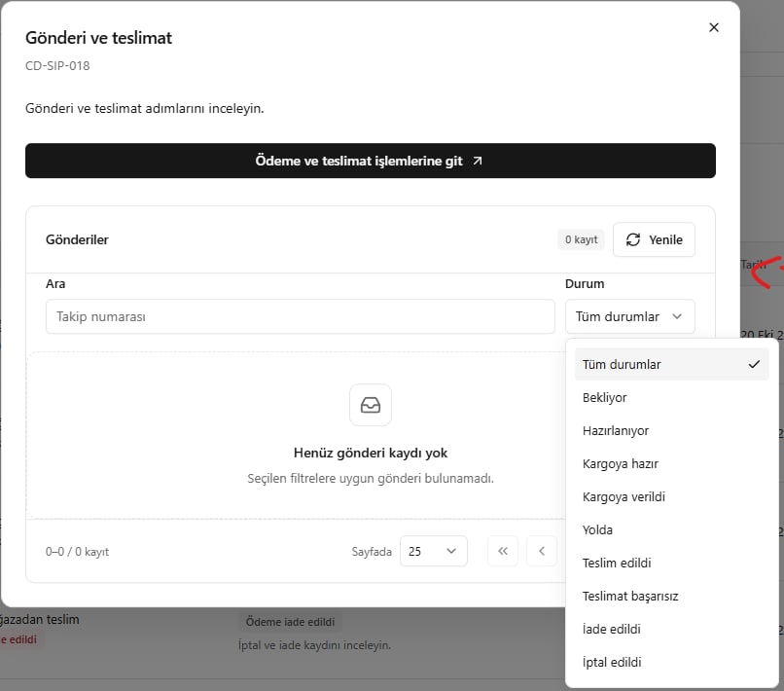Click the Durum field label
784x691 pixels.
(585, 284)
